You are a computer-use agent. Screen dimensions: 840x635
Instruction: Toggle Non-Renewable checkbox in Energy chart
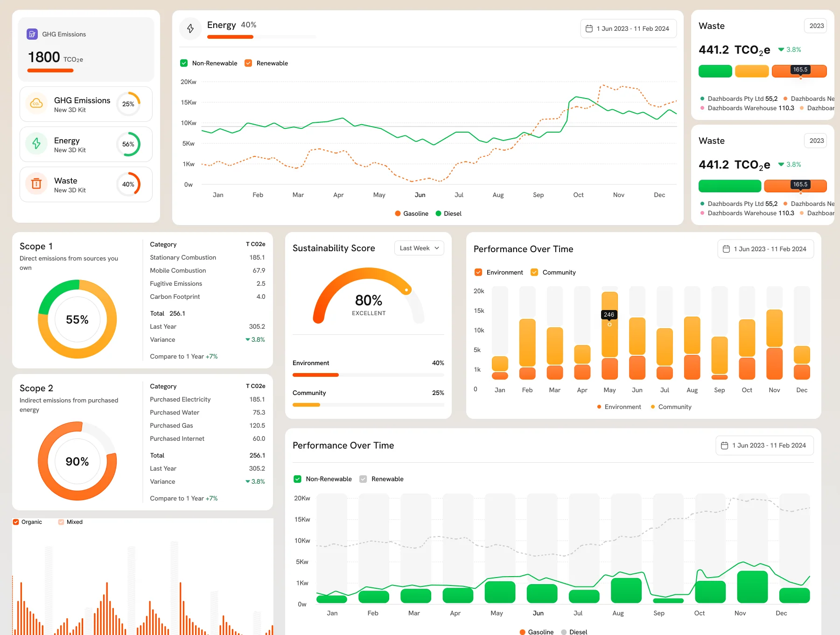tap(184, 63)
